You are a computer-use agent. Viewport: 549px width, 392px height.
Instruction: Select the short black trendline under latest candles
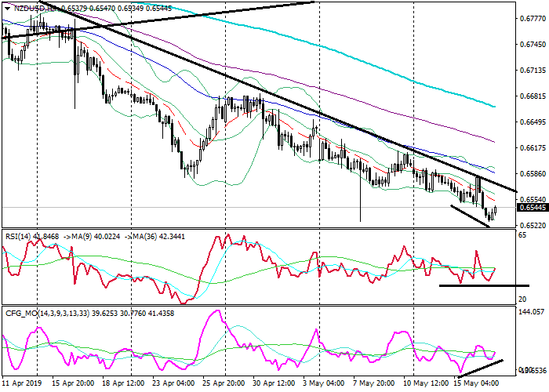click(x=469, y=216)
